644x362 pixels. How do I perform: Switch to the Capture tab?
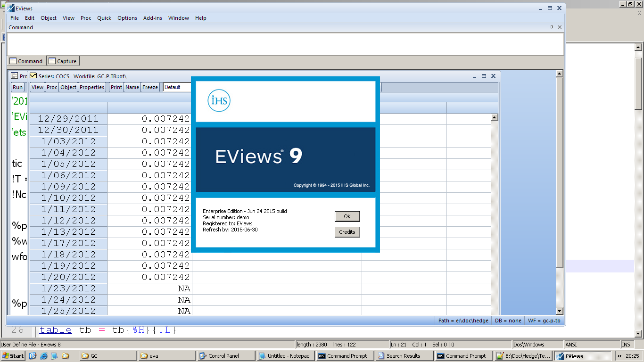coord(63,61)
